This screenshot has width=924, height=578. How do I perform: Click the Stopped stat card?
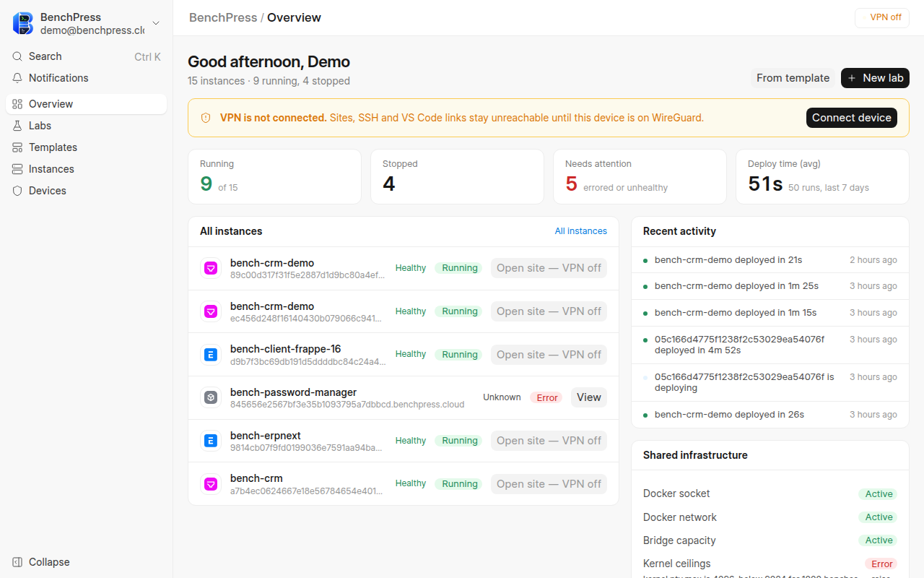click(x=457, y=177)
